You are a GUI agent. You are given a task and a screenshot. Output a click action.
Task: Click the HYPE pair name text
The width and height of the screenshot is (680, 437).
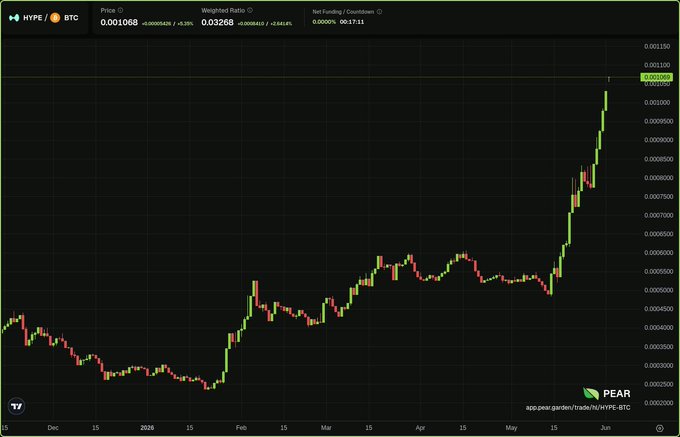point(33,18)
